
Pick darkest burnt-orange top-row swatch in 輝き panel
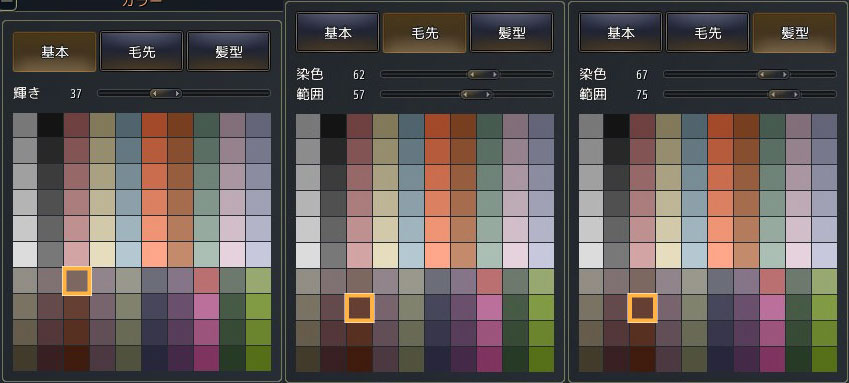tap(180, 125)
